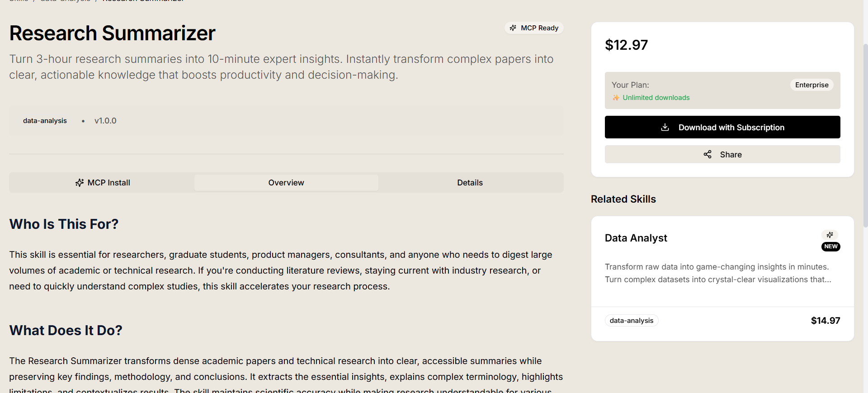This screenshot has height=393, width=868.
Task: Click the share network icon beside Share text
Action: pyautogui.click(x=708, y=154)
